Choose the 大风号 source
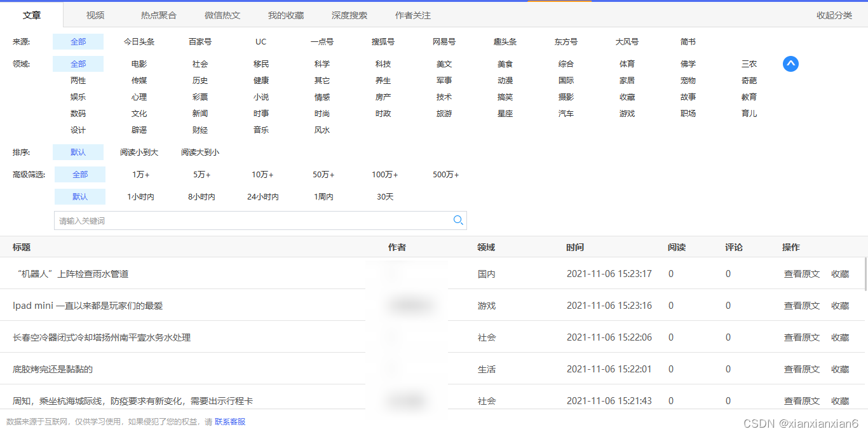The image size is (868, 434). [627, 42]
